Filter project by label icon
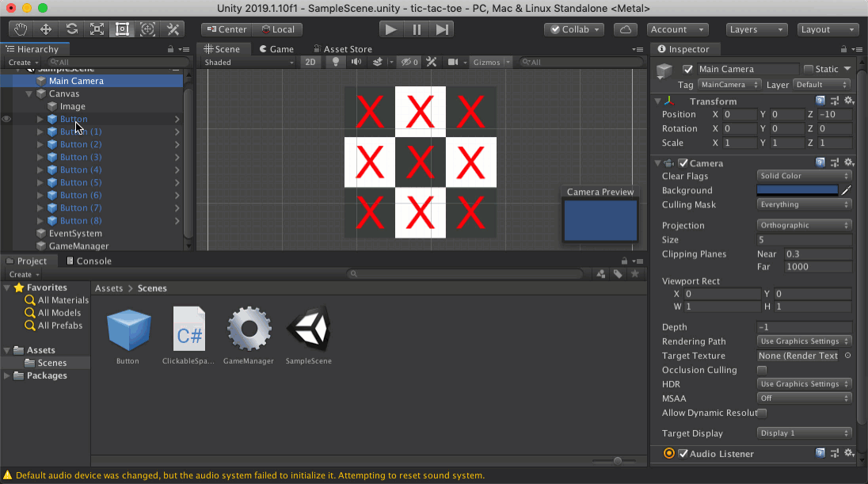The width and height of the screenshot is (868, 484). [x=618, y=274]
